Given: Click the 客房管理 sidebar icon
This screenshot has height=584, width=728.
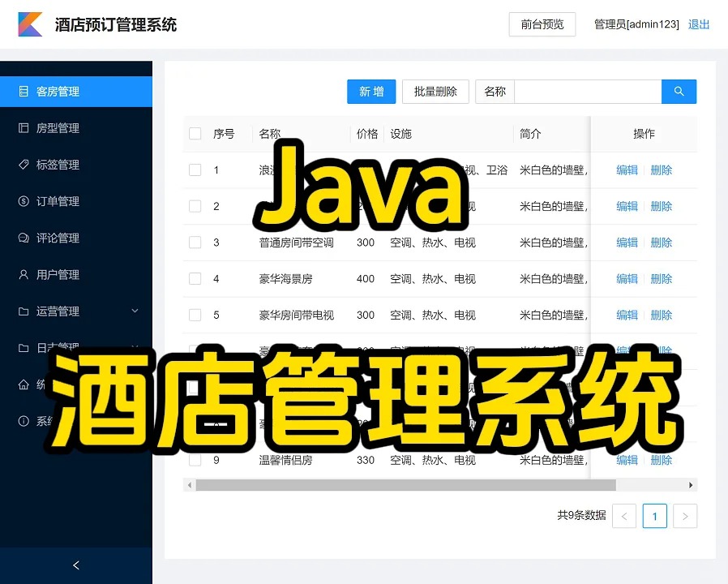Looking at the screenshot, I should click(23, 92).
